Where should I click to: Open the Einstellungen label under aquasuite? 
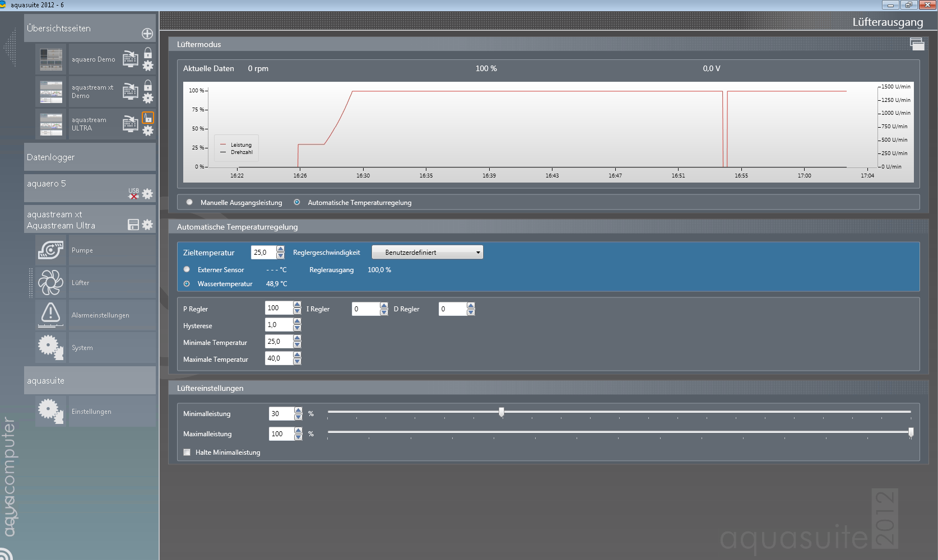point(91,412)
